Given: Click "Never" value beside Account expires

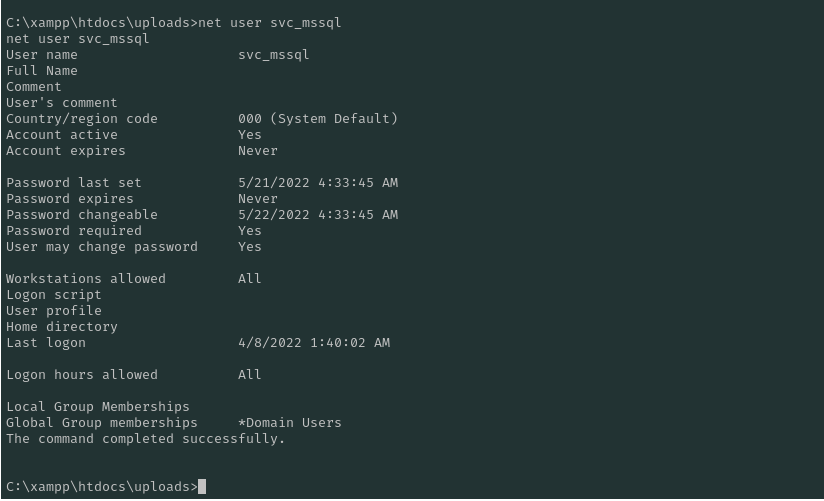Looking at the screenshot, I should coord(258,151).
